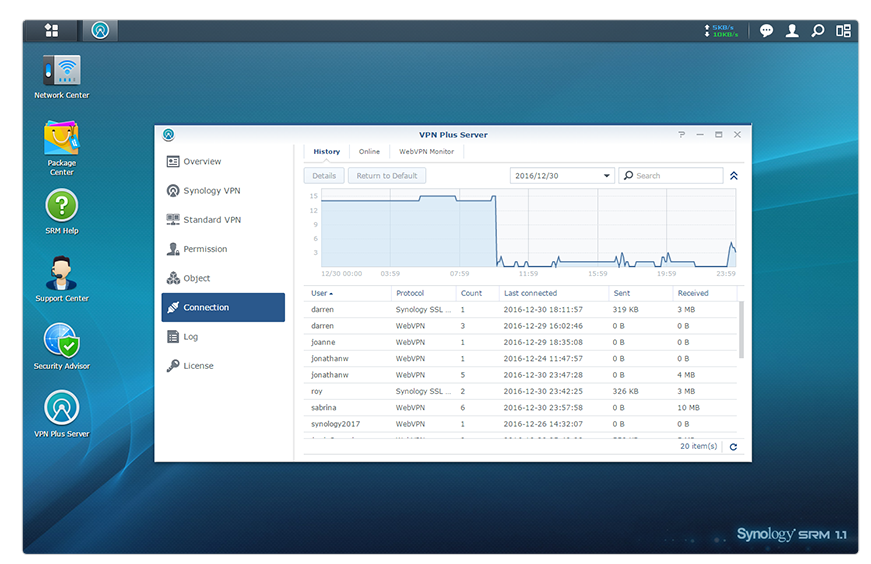The image size is (871, 564).
Task: Open notifications chat bubble icon
Action: point(766,31)
